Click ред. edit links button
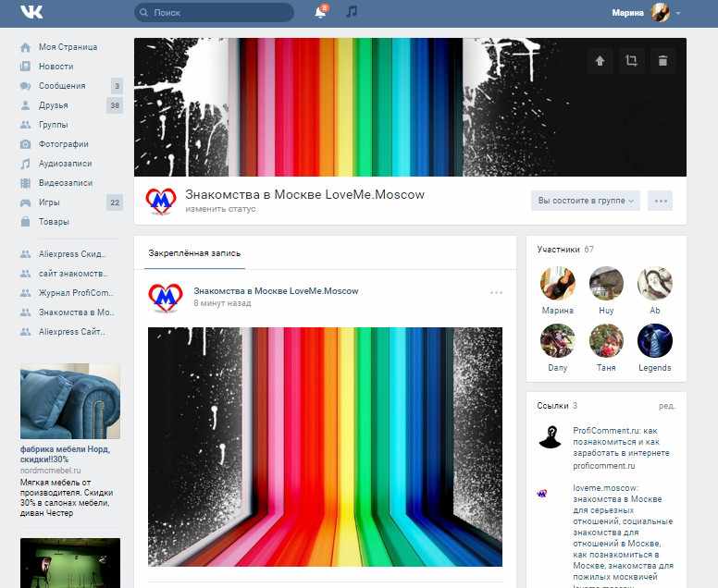The image size is (718, 588). click(x=667, y=407)
